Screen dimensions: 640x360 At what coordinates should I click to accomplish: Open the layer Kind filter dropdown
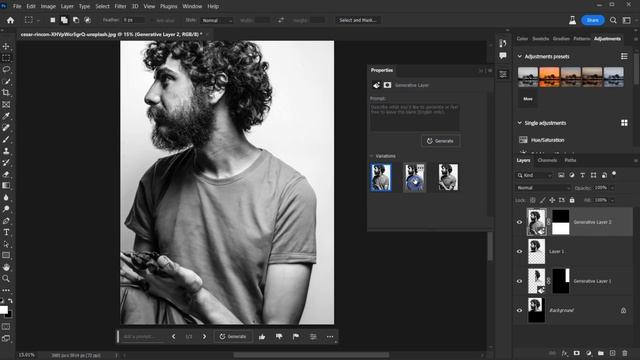pyautogui.click(x=534, y=175)
